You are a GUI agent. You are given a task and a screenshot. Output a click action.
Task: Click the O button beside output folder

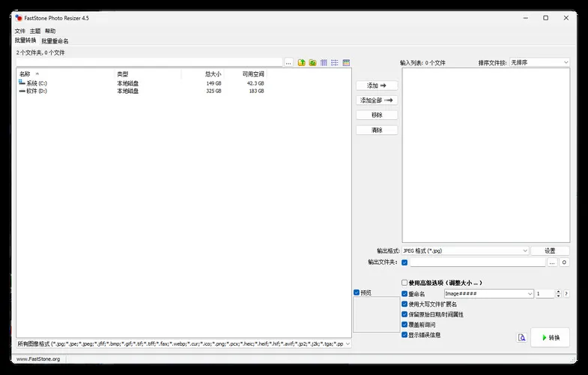565,262
